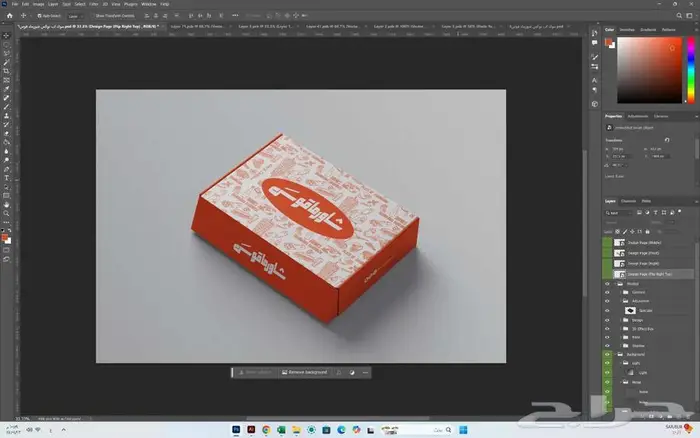Click the Home icon in options bar
Viewport: 700px width, 438px height.
(x=9, y=16)
